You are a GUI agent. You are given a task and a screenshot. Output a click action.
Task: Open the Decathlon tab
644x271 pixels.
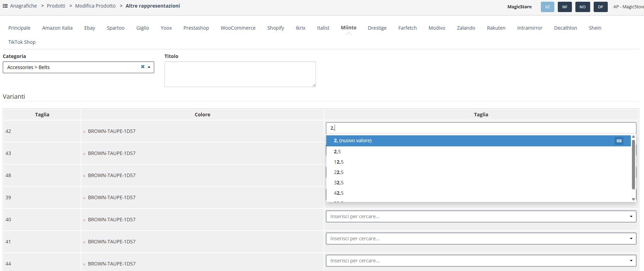tap(565, 28)
